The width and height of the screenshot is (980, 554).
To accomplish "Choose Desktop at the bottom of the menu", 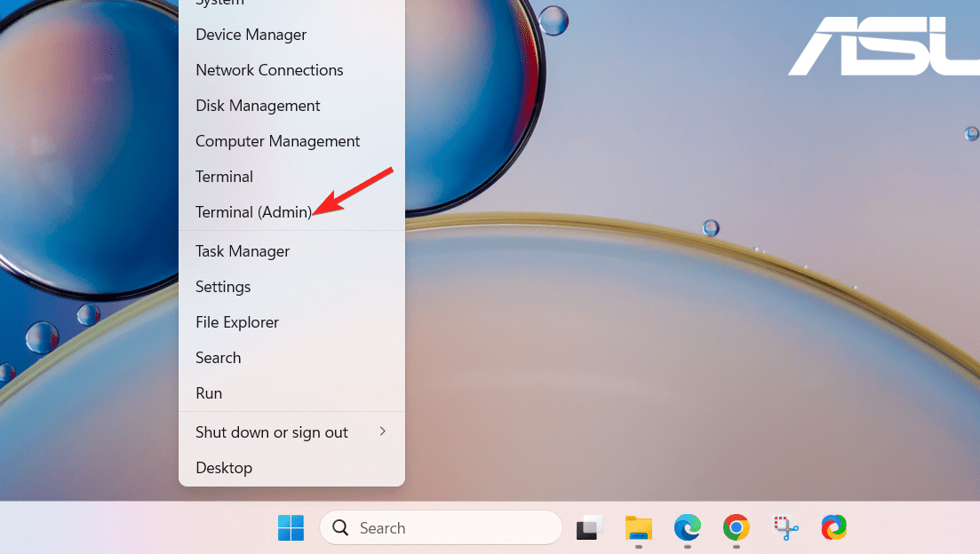I will coord(224,468).
